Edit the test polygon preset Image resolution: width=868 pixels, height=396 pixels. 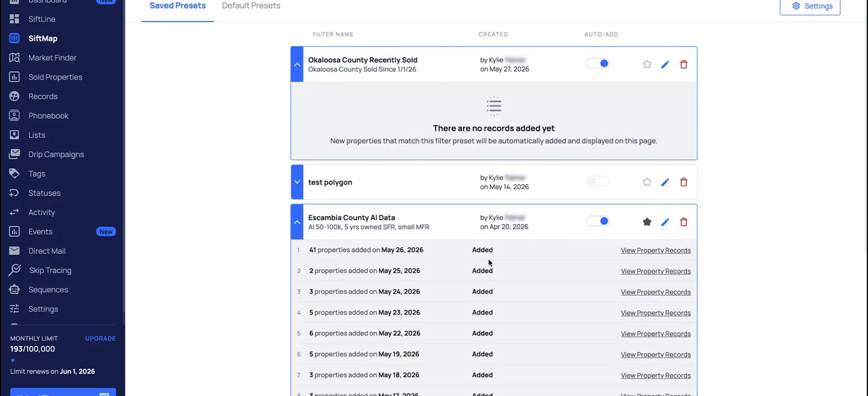coord(665,182)
